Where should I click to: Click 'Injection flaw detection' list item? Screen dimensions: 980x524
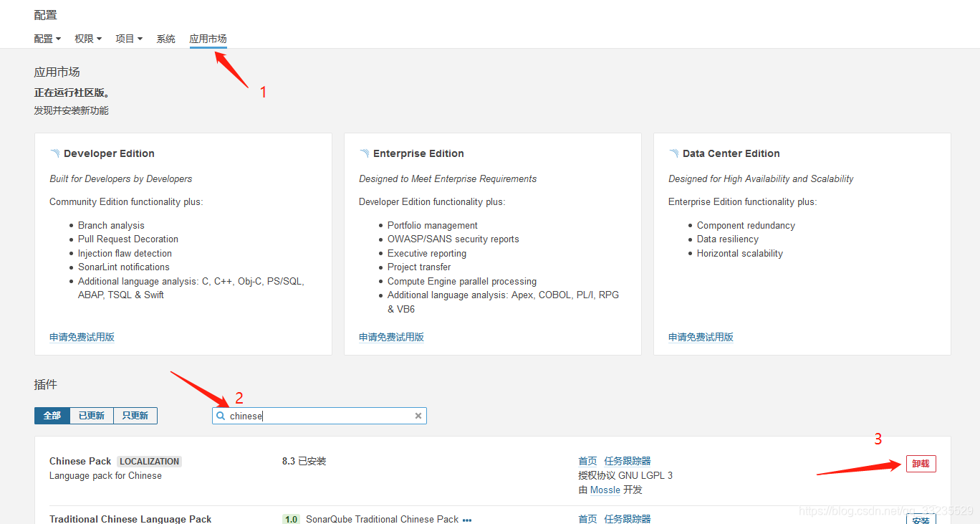(125, 253)
